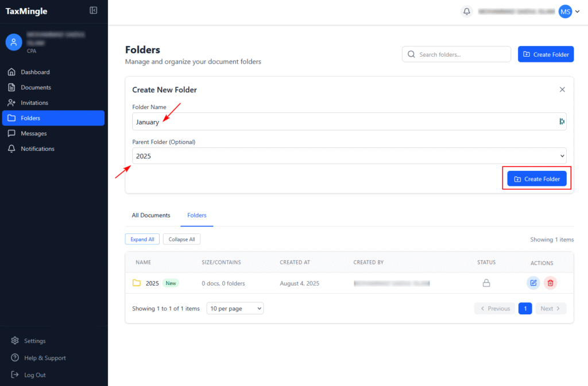Change the 10 per page selector

point(235,309)
